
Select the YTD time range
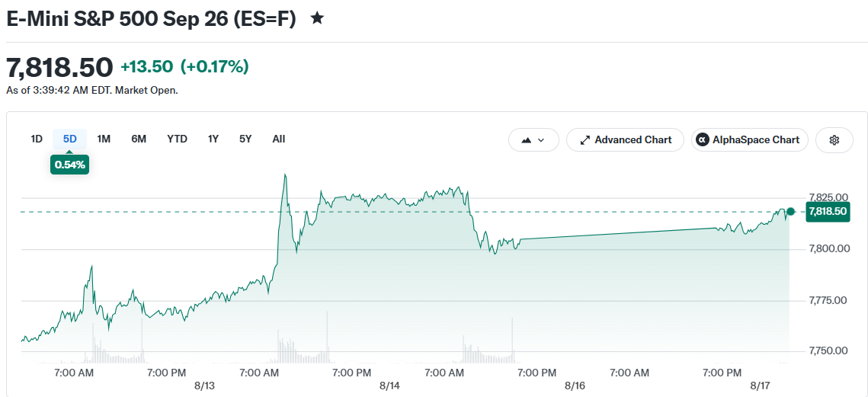tap(177, 139)
